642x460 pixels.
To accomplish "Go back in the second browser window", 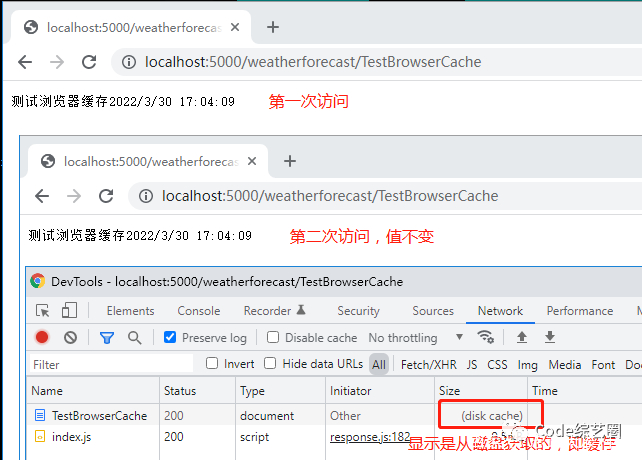I will click(x=42, y=196).
